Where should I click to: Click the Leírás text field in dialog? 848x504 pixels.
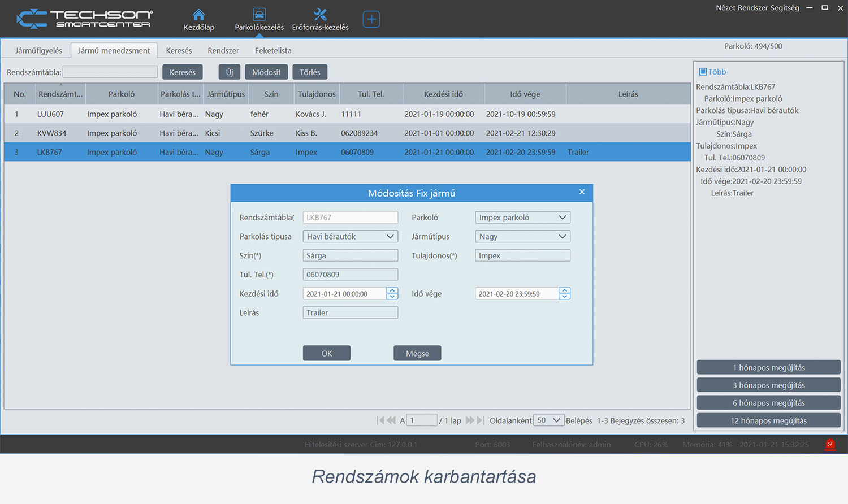350,312
